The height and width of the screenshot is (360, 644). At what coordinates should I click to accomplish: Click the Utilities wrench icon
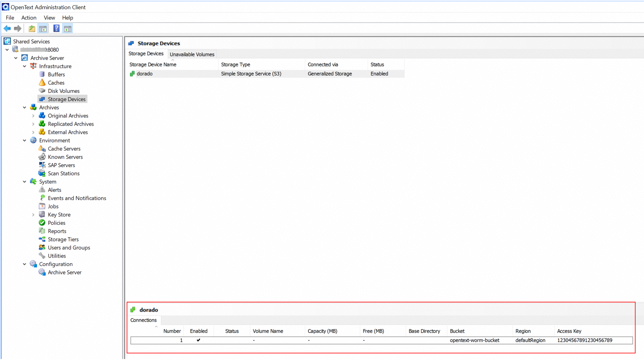42,256
